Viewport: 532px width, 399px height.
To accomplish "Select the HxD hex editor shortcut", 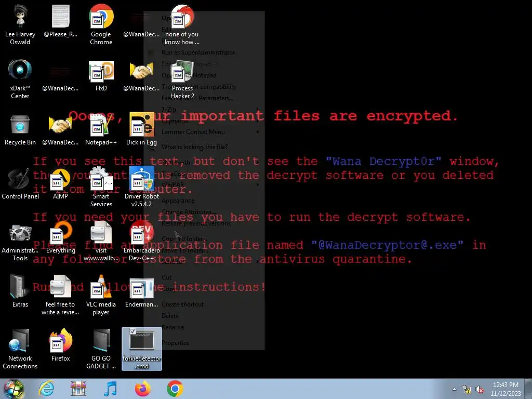I will point(101,75).
